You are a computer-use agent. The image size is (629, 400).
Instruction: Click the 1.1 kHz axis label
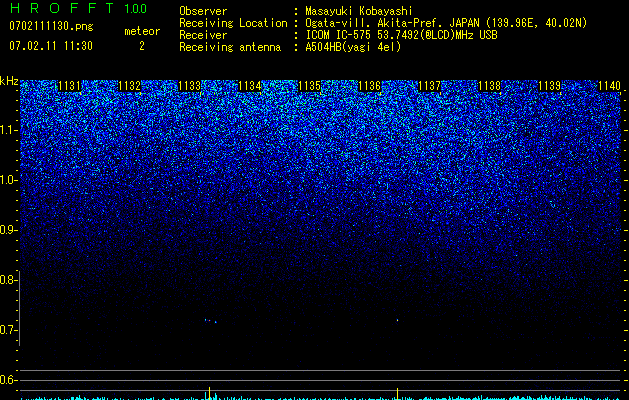coord(8,130)
